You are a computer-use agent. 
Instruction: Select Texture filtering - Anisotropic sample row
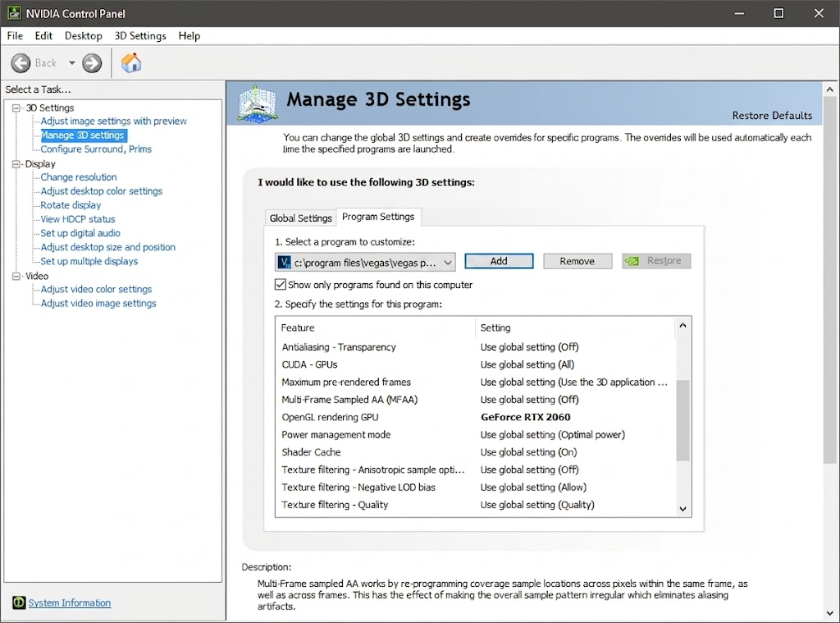pos(475,470)
